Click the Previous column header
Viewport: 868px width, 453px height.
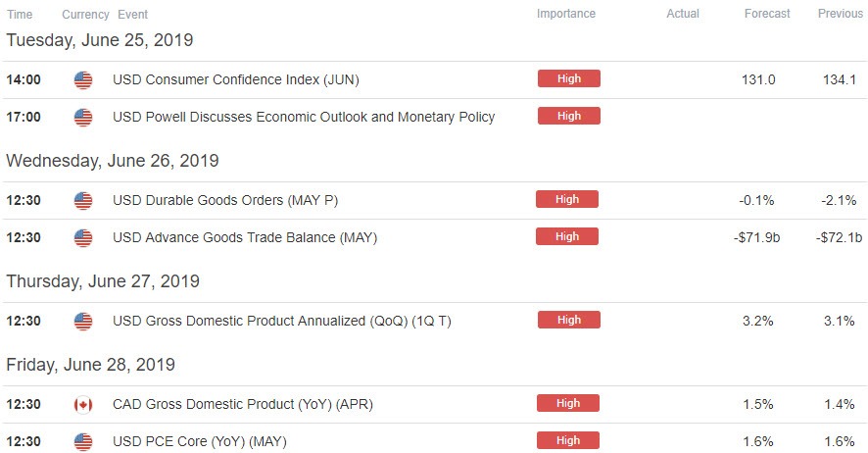click(841, 14)
